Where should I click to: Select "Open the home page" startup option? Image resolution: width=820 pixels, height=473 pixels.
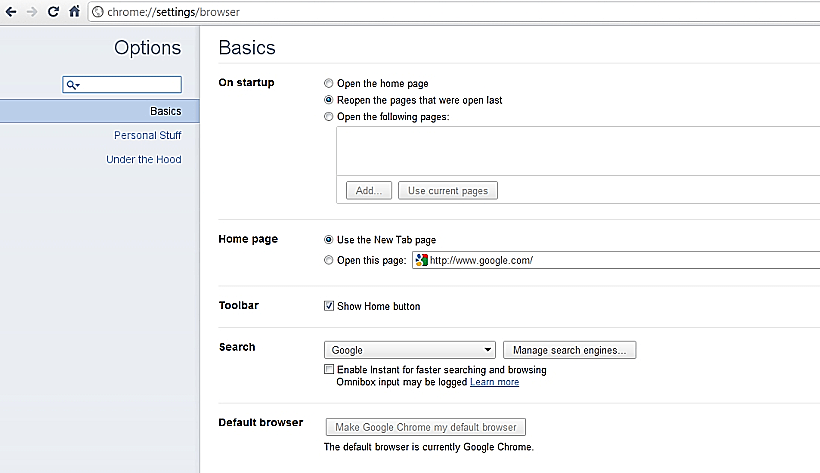click(329, 84)
